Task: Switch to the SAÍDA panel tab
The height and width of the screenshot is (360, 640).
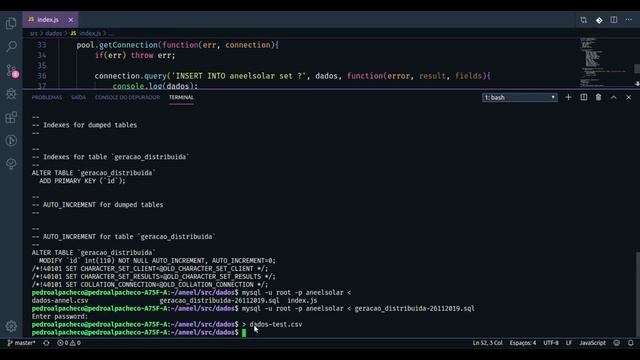Action: (78, 98)
